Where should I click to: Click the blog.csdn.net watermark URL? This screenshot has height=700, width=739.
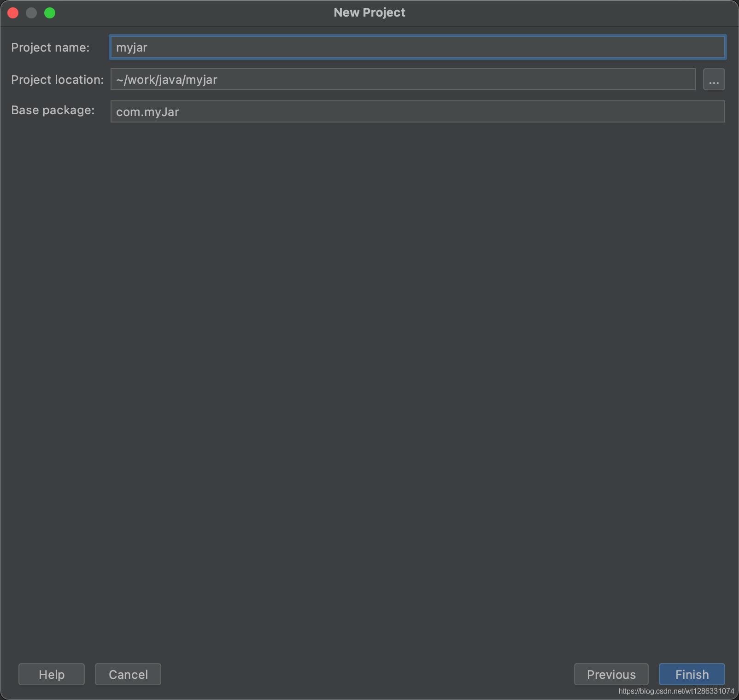click(x=676, y=691)
